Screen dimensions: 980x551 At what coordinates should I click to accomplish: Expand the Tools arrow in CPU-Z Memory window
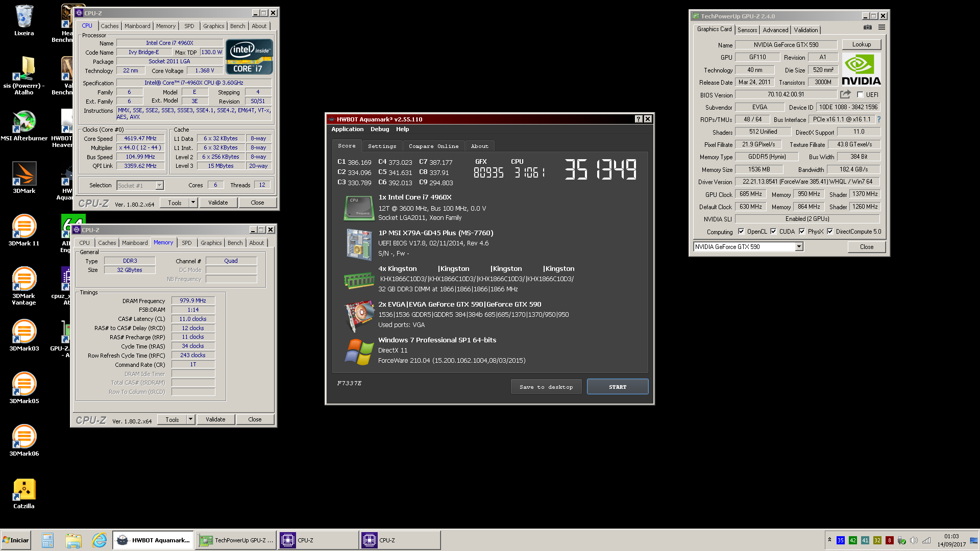pyautogui.click(x=190, y=419)
